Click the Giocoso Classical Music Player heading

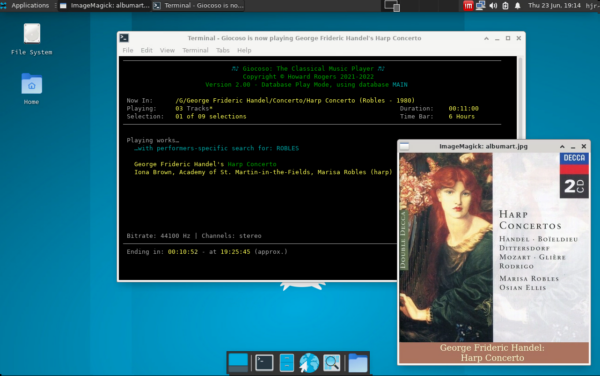[x=308, y=68]
